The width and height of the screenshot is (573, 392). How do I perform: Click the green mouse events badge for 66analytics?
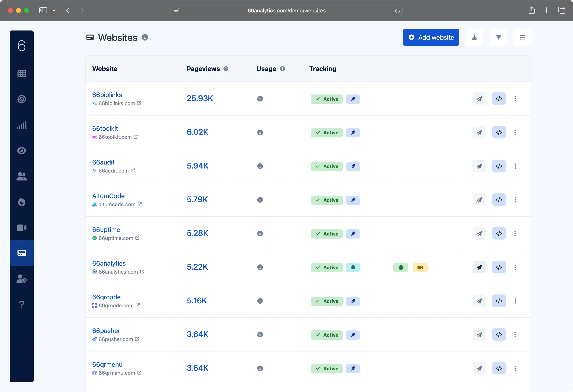401,268
